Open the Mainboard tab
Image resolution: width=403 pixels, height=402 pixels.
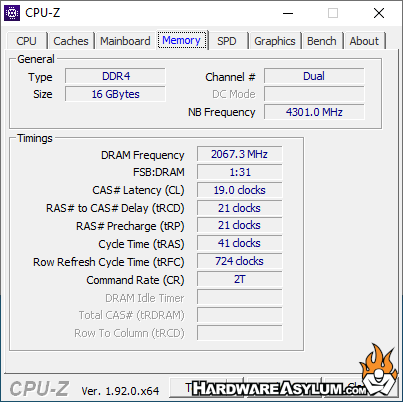[x=125, y=41]
